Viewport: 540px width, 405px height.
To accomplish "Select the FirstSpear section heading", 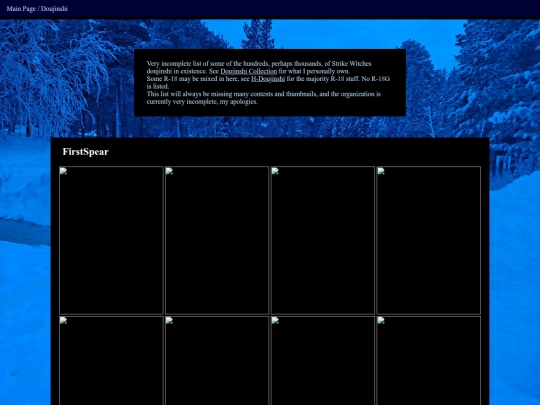I will tap(85, 152).
